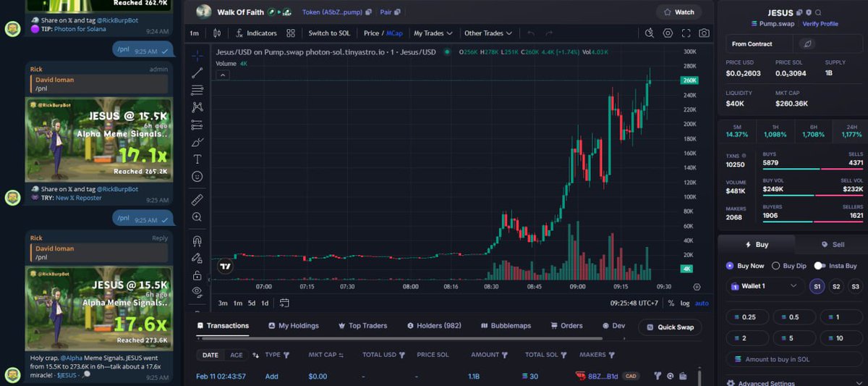Screen dimensions: 868x386
Task: Open the Fibonacci retracement tool
Action: (x=197, y=91)
